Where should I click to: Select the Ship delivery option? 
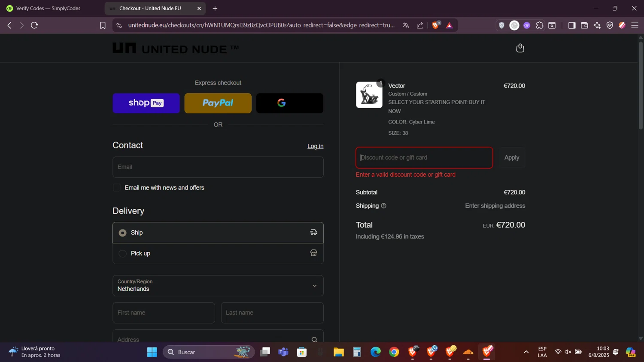click(218, 232)
